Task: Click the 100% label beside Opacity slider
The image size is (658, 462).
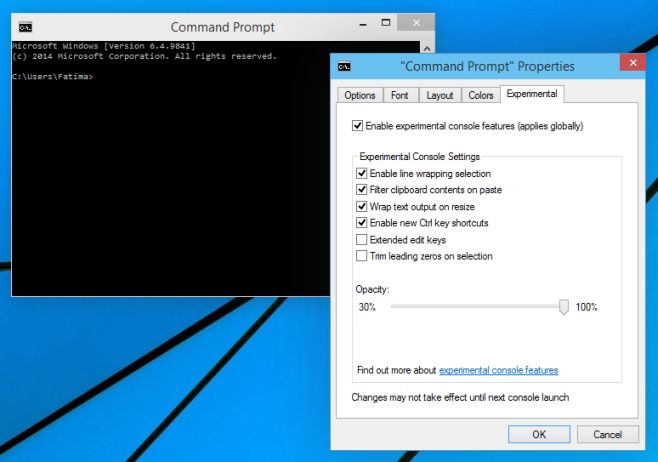Action: pyautogui.click(x=586, y=307)
